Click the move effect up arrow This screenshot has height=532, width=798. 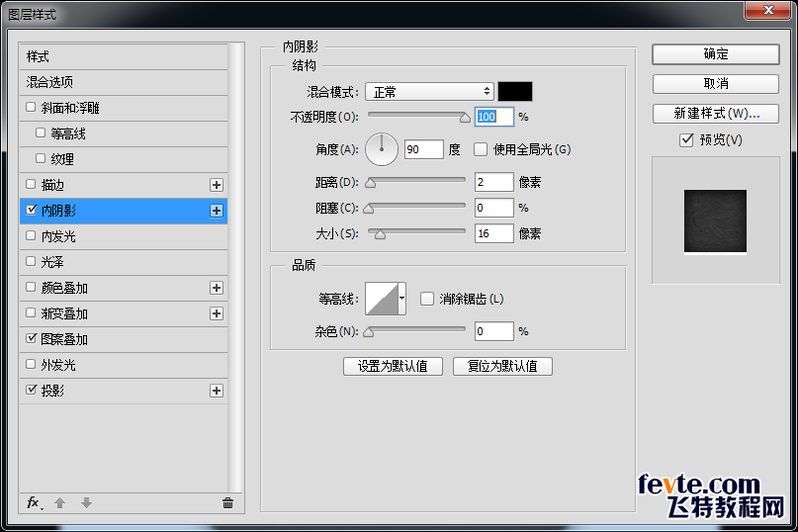click(59, 503)
